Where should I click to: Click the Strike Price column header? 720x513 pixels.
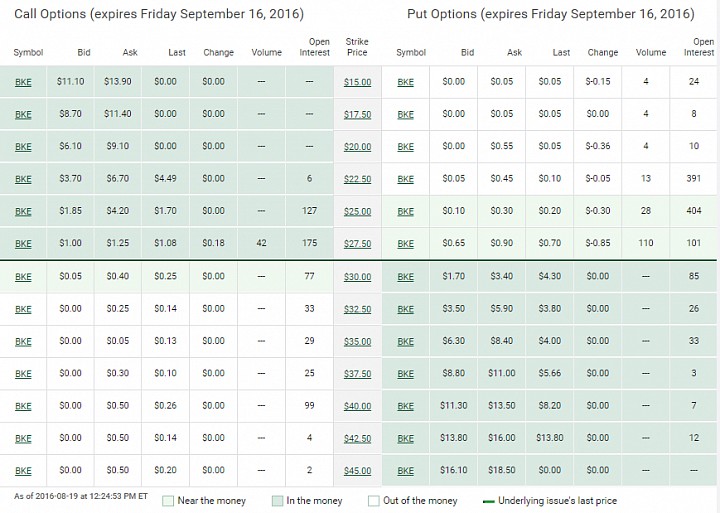357,47
